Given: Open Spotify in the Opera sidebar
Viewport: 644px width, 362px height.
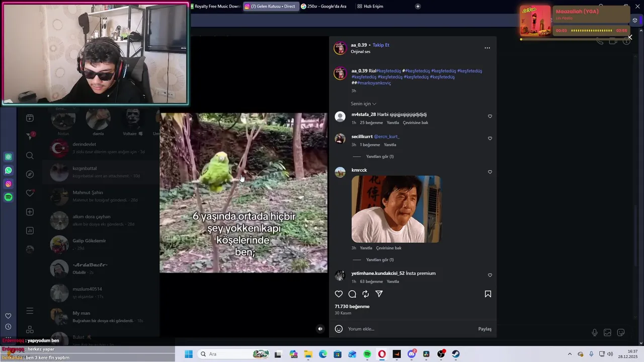Looking at the screenshot, I should (9, 198).
